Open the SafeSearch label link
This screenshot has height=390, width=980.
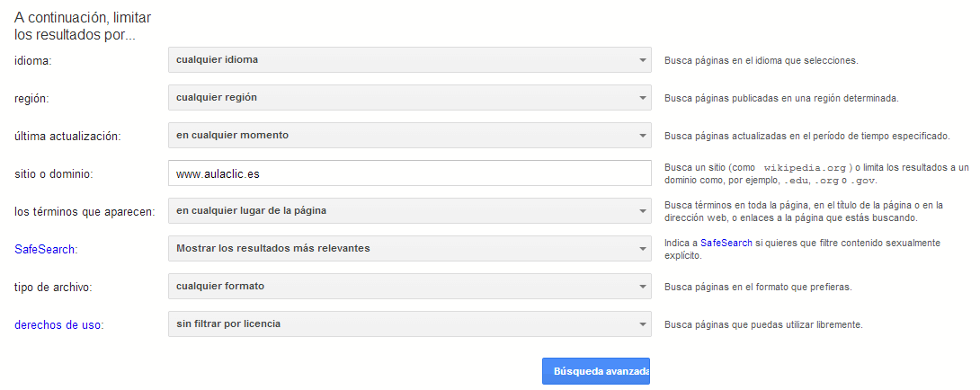coord(46,250)
